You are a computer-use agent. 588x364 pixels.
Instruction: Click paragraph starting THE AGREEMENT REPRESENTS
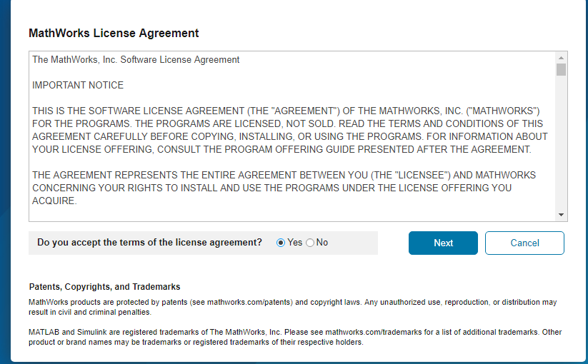pyautogui.click(x=284, y=188)
